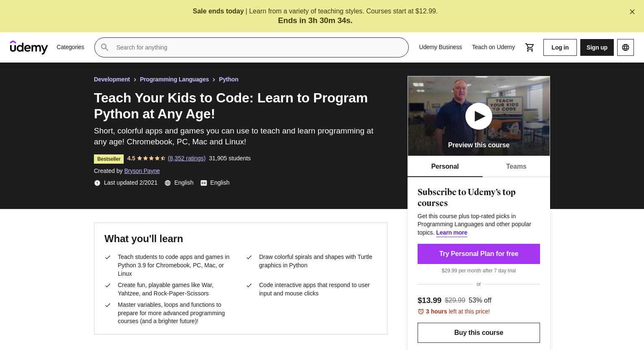This screenshot has height=350, width=644.
Task: Click checkmark beside Draw colorful spirals item
Action: [249, 257]
